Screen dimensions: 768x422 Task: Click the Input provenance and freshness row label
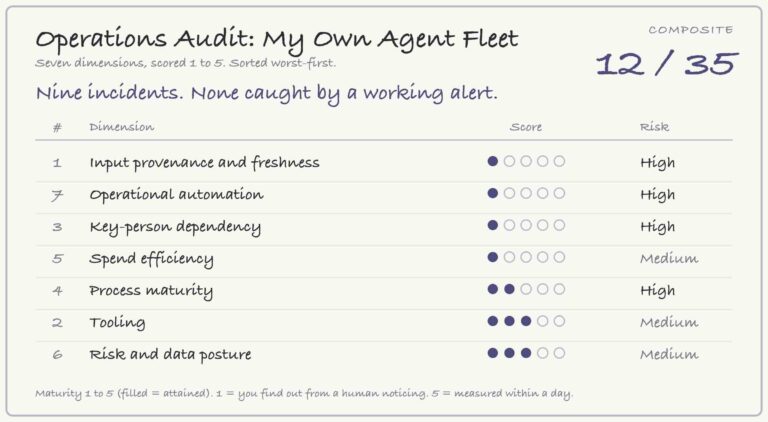coord(204,163)
